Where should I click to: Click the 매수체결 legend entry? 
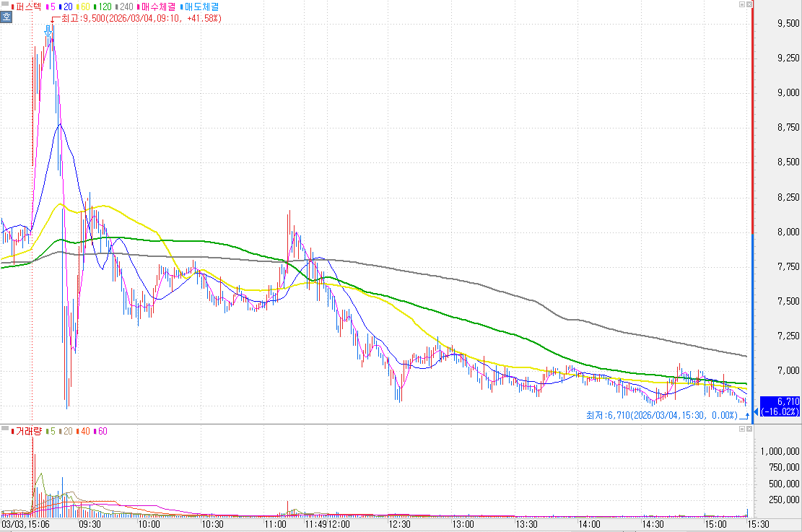[160, 6]
